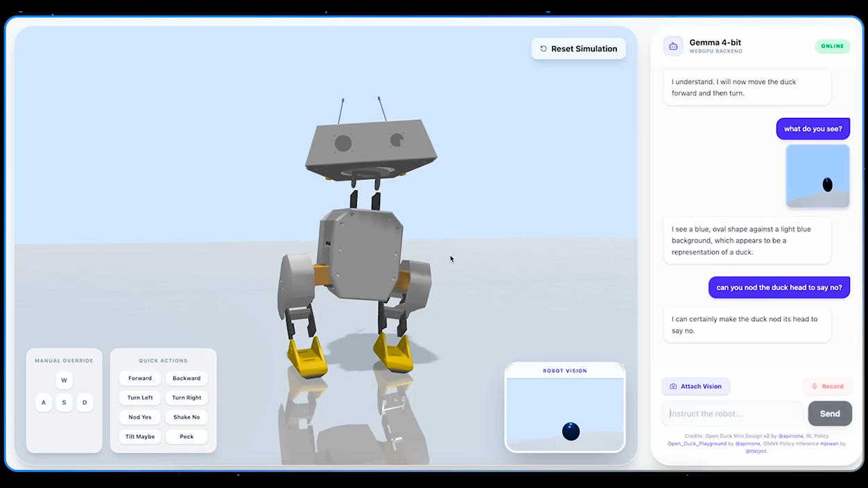Click the camera icon on Attach Vision

coord(673,387)
